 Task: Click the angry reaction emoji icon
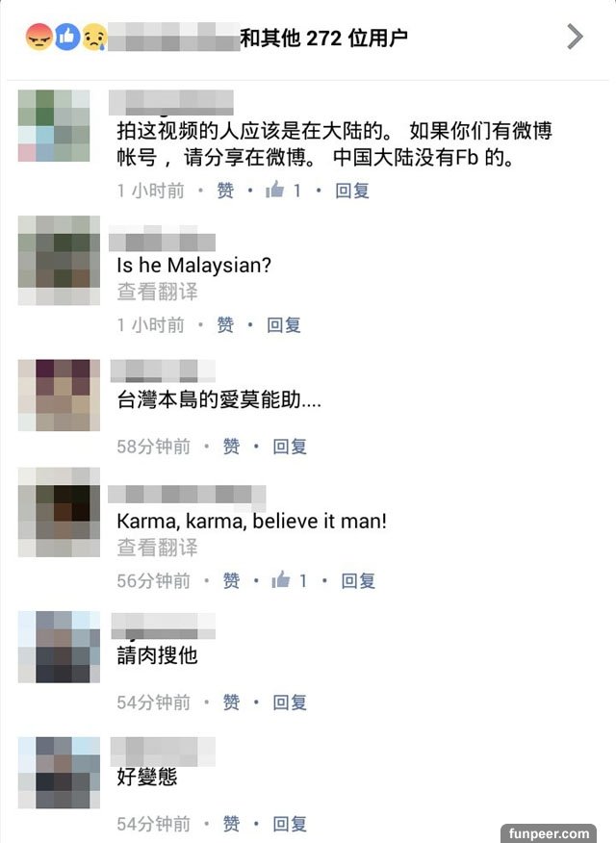pyautogui.click(x=39, y=38)
